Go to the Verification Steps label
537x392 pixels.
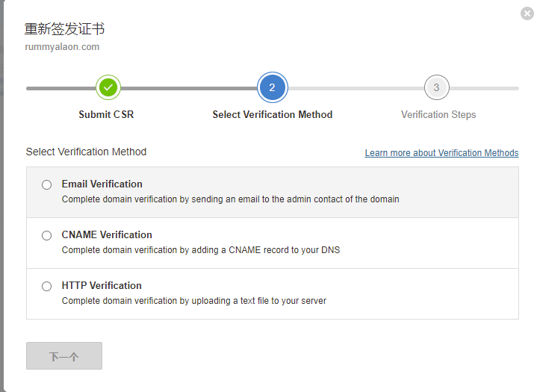point(438,115)
